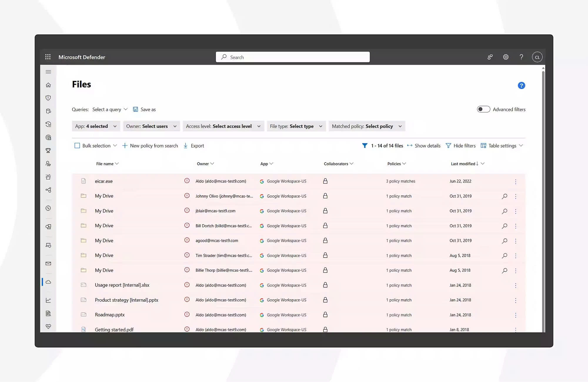Collapse the hamburger navigation menu
This screenshot has height=382, width=588.
click(x=49, y=72)
